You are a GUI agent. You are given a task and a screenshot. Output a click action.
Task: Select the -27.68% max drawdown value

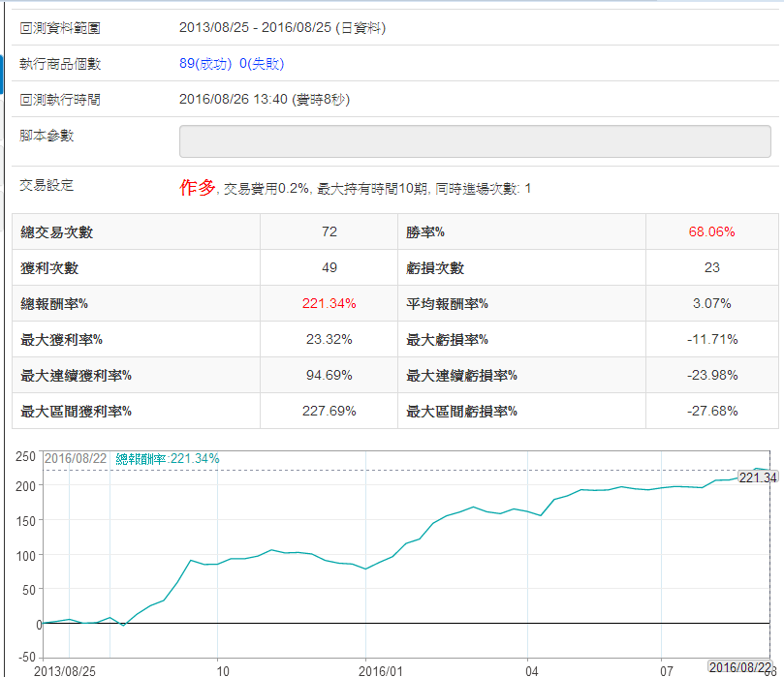[x=711, y=411]
